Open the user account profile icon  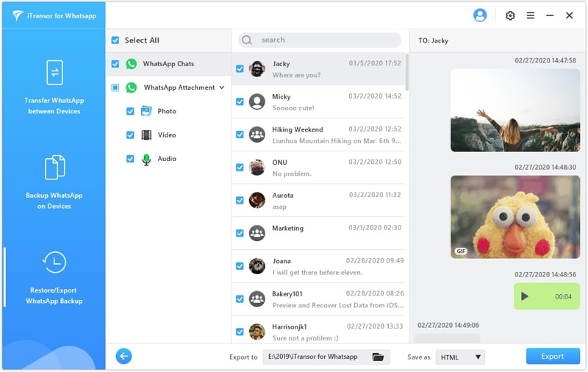(x=480, y=15)
